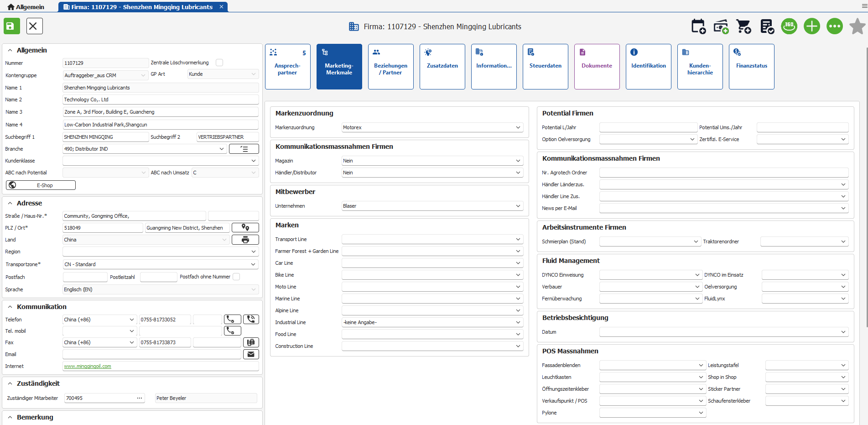Click the shopping cart add icon

tap(743, 26)
